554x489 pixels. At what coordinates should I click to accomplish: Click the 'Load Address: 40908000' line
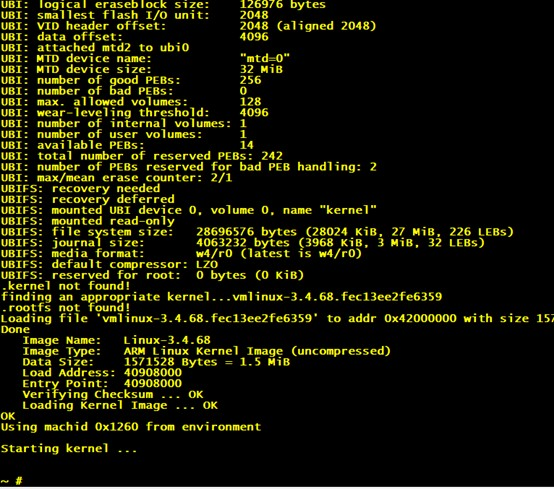click(x=102, y=372)
